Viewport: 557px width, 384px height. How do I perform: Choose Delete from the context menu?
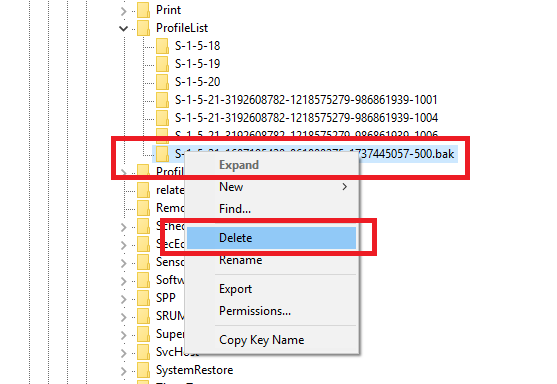click(x=271, y=238)
